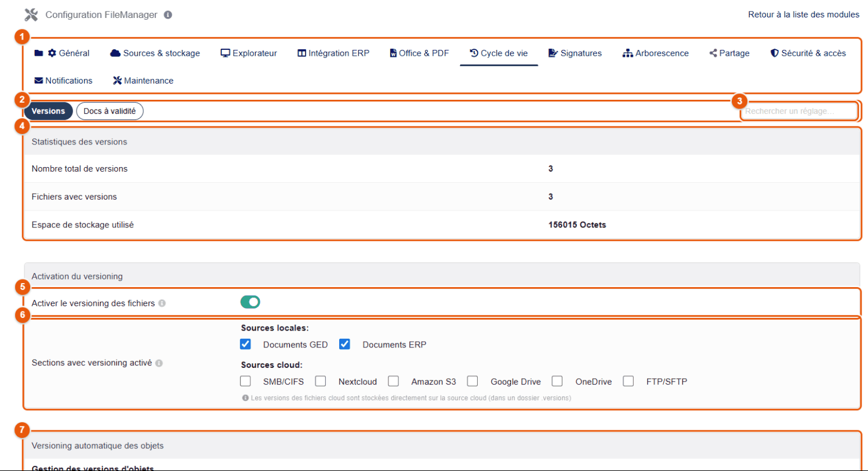Click the wrench-and-screwdriver icon next to Configuration FileManager
Image resolution: width=868 pixels, height=471 pixels.
pos(31,15)
